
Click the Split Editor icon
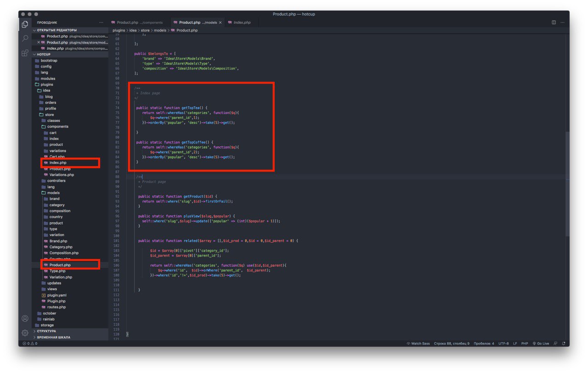click(554, 22)
